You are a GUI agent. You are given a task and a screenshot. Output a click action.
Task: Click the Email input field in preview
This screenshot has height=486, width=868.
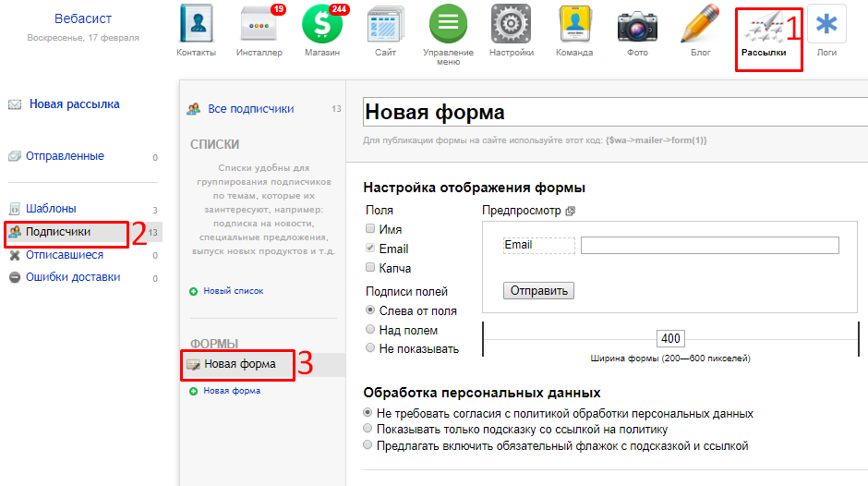710,246
